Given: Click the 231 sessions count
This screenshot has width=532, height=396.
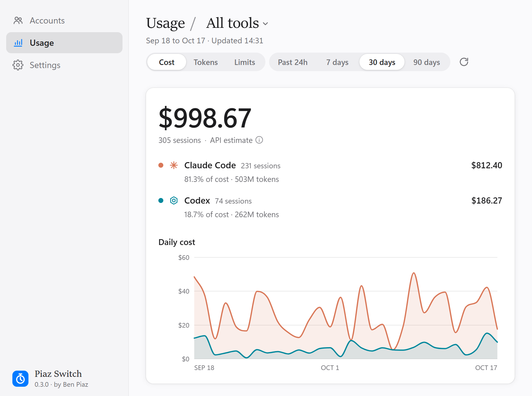Looking at the screenshot, I should point(261,166).
